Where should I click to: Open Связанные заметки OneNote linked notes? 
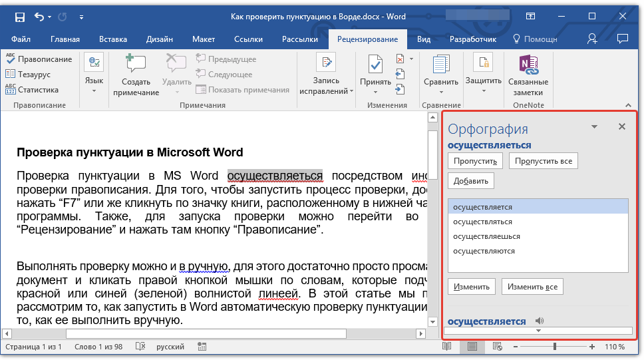pyautogui.click(x=528, y=75)
